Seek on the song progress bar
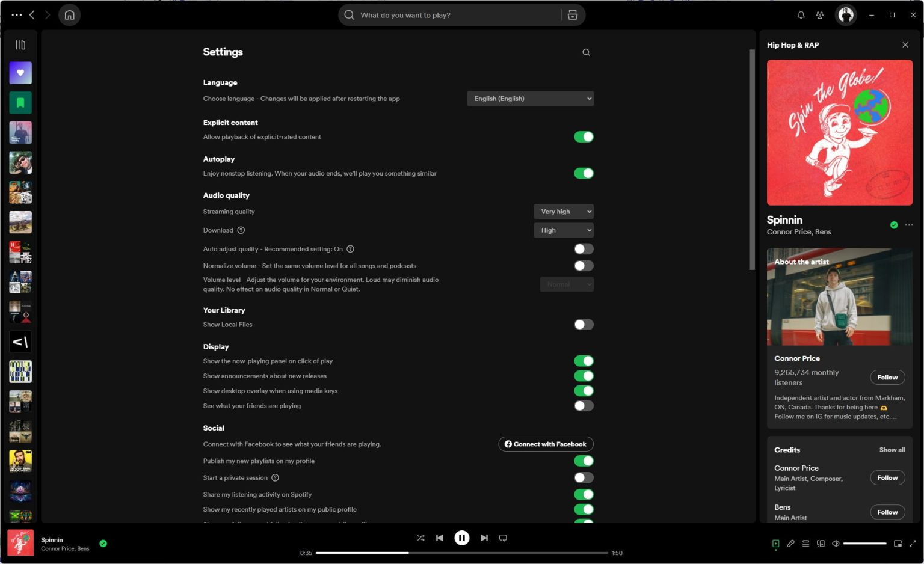Screen dimensions: 924x564 click(462, 553)
